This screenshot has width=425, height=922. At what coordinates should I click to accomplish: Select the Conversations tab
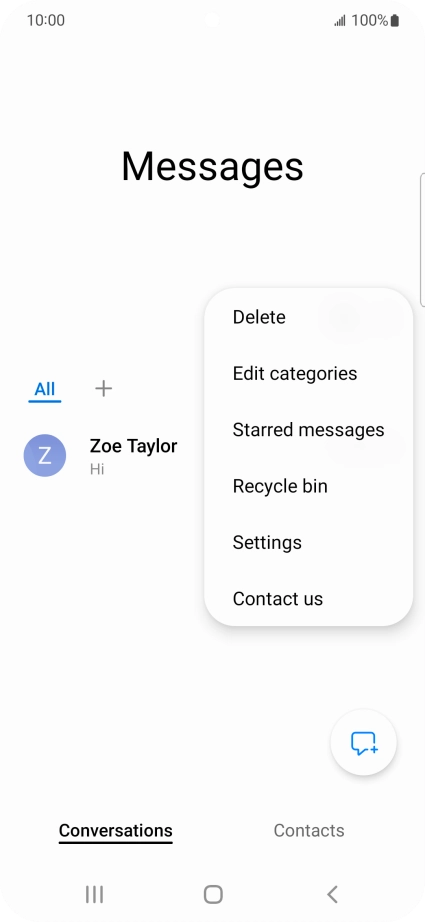coord(116,831)
